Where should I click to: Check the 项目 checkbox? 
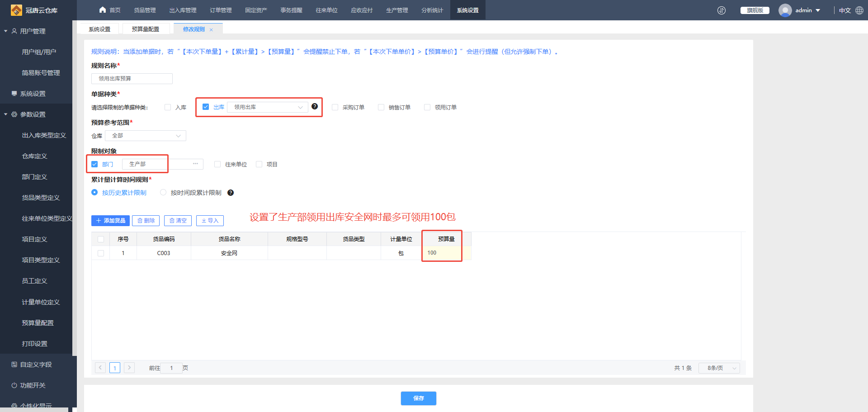pyautogui.click(x=259, y=164)
